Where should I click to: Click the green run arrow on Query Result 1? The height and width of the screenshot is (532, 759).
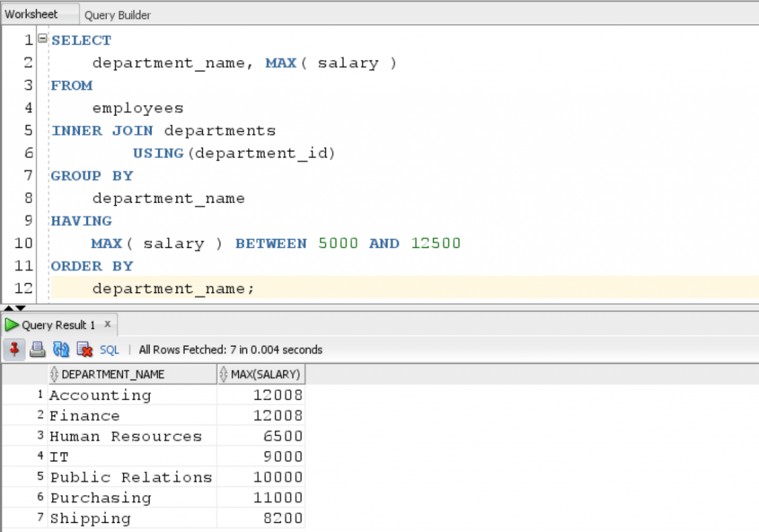click(x=10, y=324)
